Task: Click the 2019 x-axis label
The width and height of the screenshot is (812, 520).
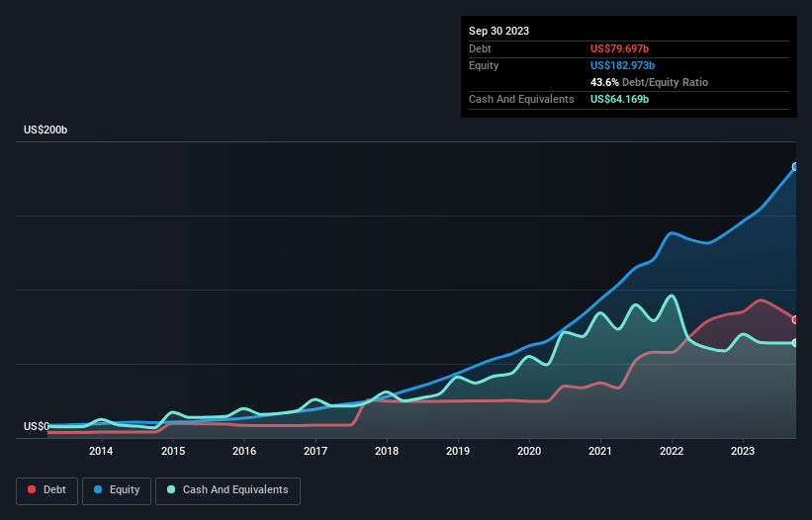Action: point(458,451)
